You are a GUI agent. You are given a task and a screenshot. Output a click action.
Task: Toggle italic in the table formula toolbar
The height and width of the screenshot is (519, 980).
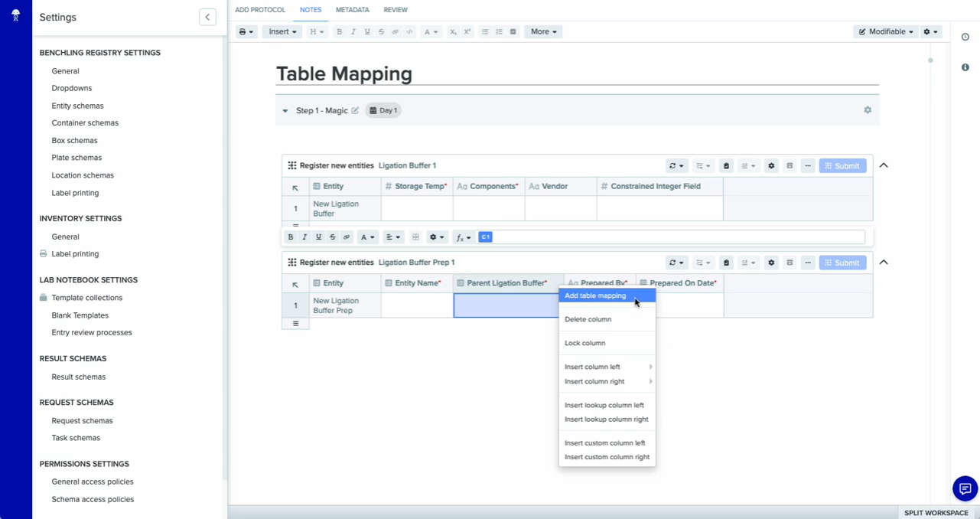click(x=304, y=237)
